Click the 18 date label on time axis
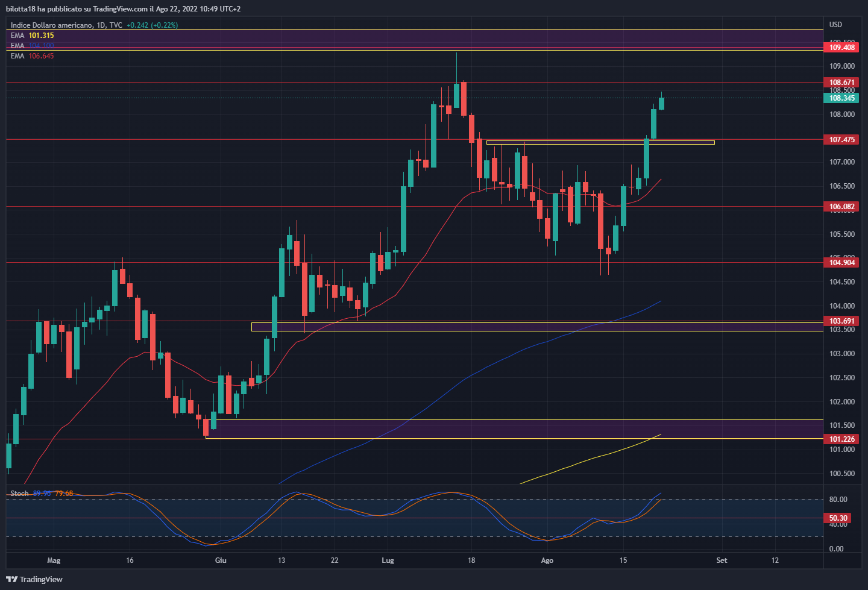The image size is (868, 590). tap(471, 560)
